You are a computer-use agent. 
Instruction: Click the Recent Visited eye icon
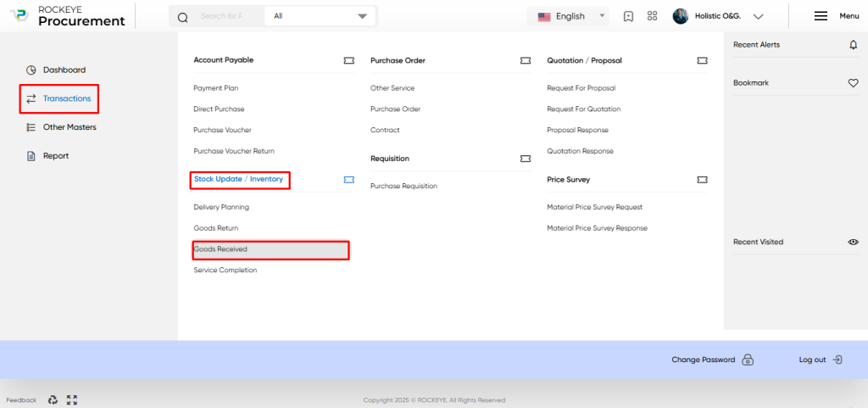853,242
